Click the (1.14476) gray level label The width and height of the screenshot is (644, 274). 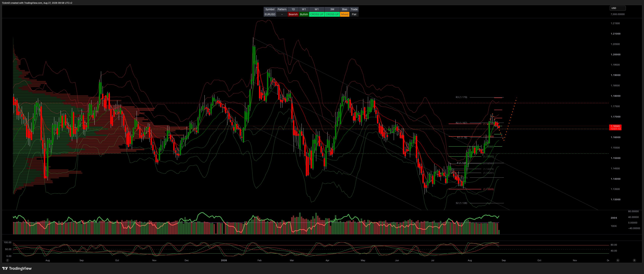(489, 169)
